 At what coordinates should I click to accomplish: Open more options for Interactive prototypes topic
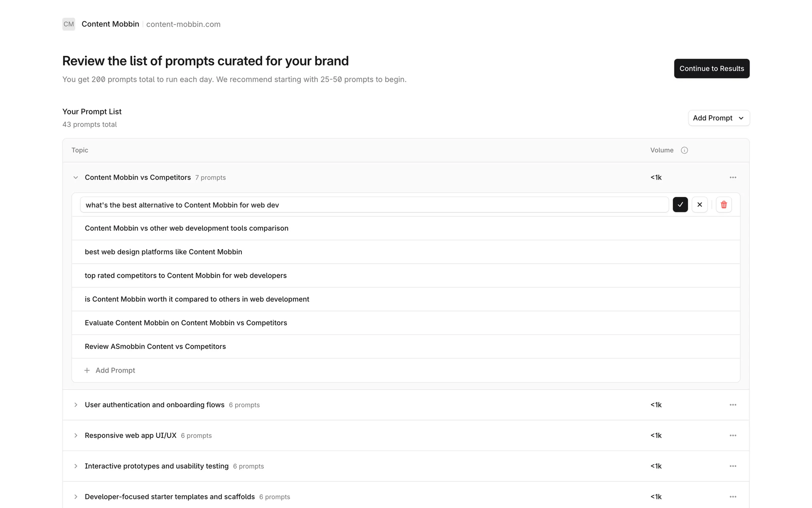coord(733,466)
